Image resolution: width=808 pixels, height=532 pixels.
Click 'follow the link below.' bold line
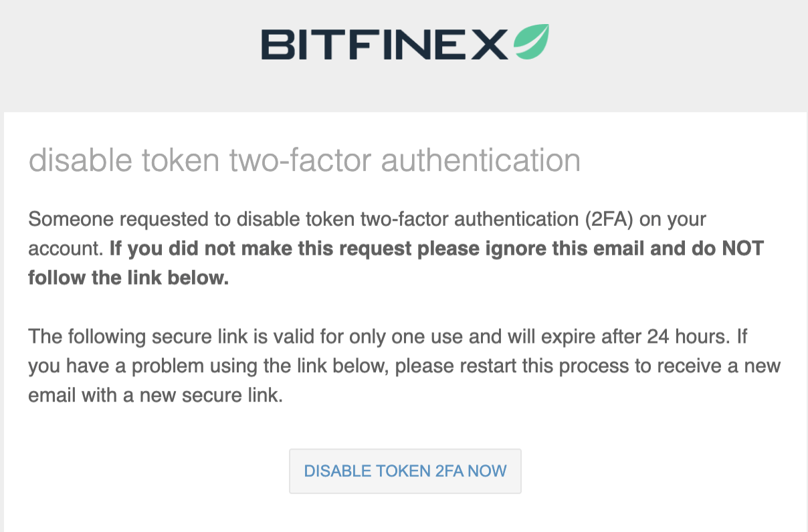(128, 278)
